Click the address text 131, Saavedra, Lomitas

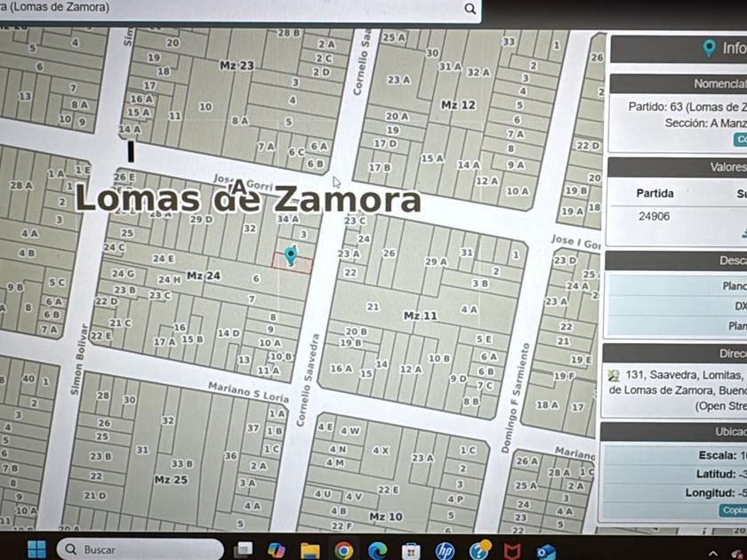(x=684, y=375)
